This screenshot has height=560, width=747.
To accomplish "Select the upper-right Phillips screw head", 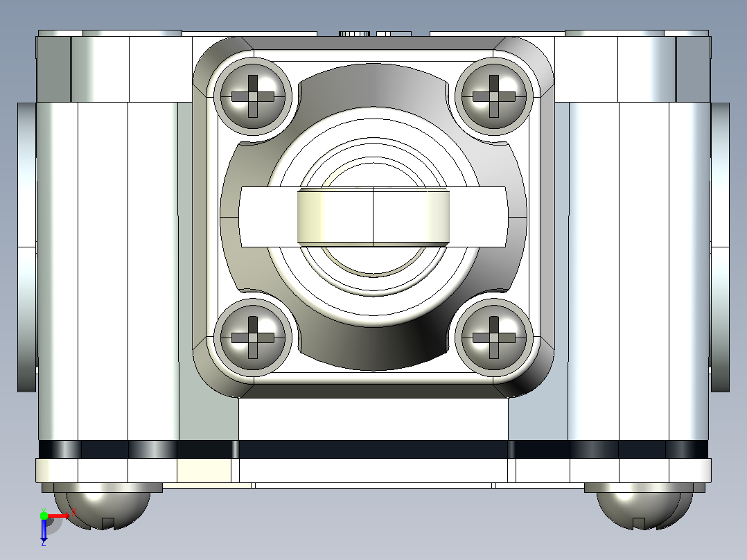I will click(x=494, y=96).
